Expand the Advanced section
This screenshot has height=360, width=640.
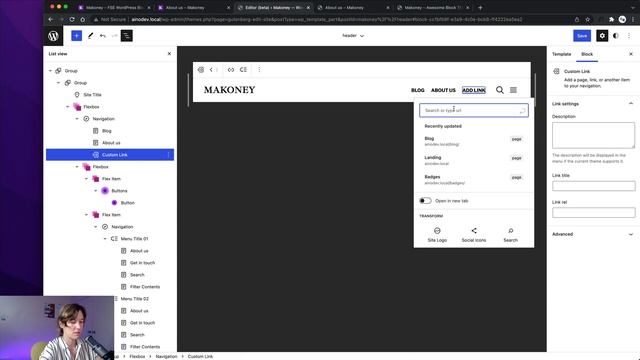pos(631,234)
